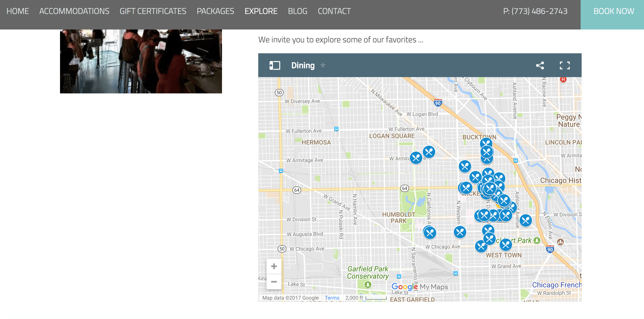This screenshot has width=644, height=319.
Task: Toggle the map sidebar panel icon
Action: [x=275, y=65]
